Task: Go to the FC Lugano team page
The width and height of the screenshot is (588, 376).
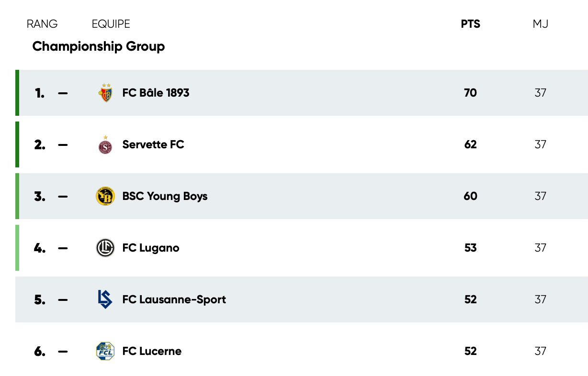Action: click(151, 248)
